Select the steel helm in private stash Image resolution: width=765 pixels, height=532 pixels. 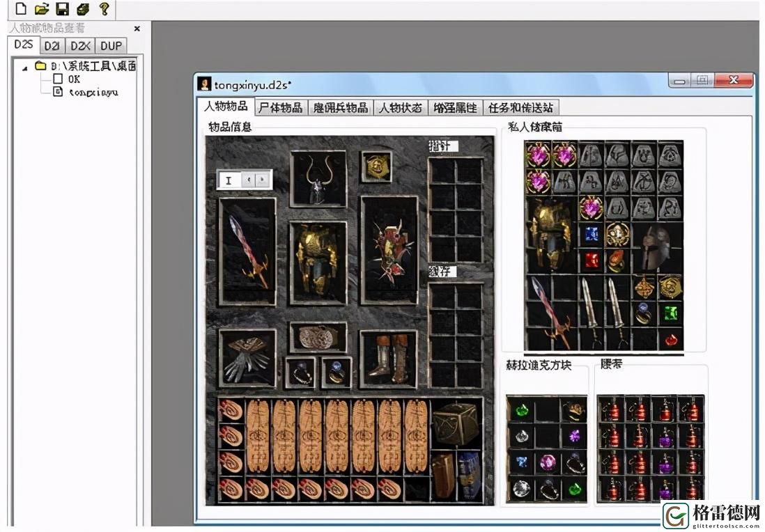pyautogui.click(x=656, y=248)
